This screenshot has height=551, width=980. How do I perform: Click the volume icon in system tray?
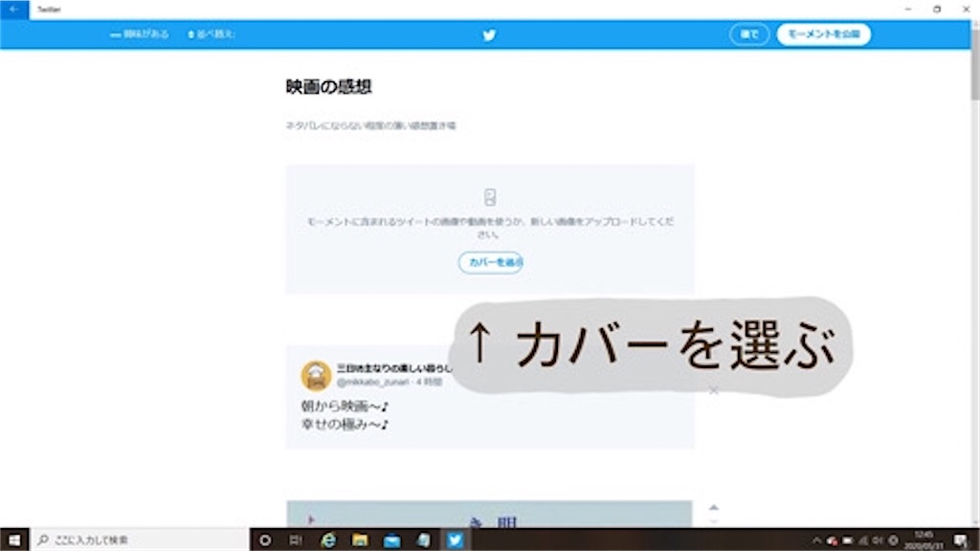(878, 540)
